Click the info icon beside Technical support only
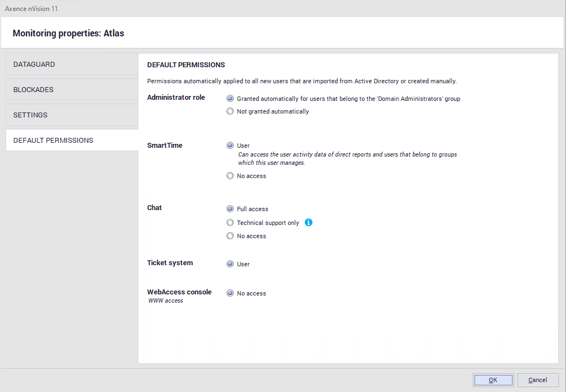Image resolution: width=566 pixels, height=392 pixels. pyautogui.click(x=309, y=223)
